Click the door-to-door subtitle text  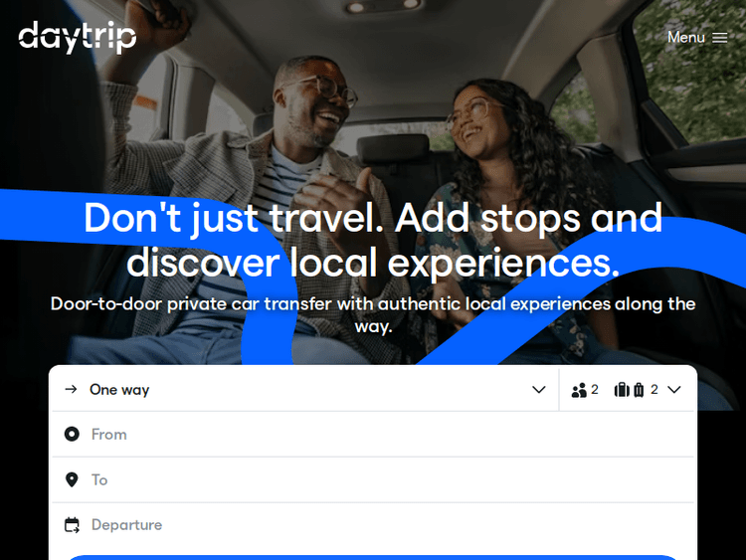coord(373,315)
